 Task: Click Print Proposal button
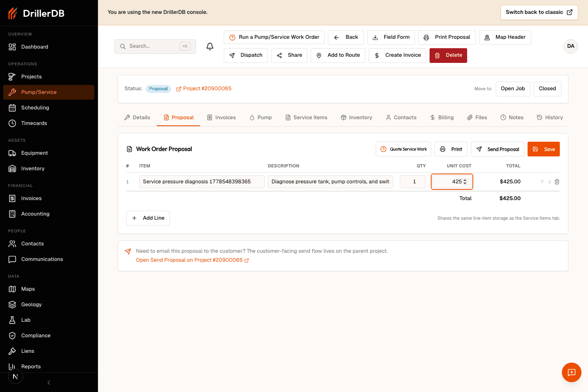[x=447, y=37]
